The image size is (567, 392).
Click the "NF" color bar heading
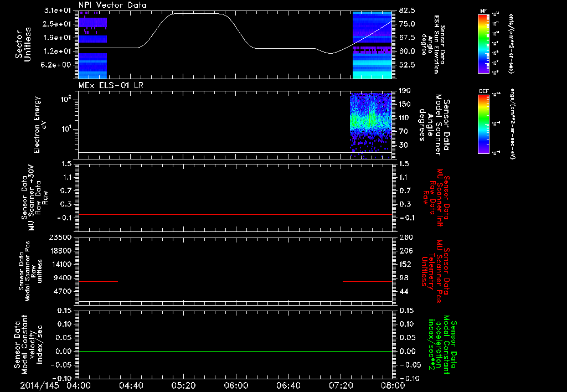(483, 11)
